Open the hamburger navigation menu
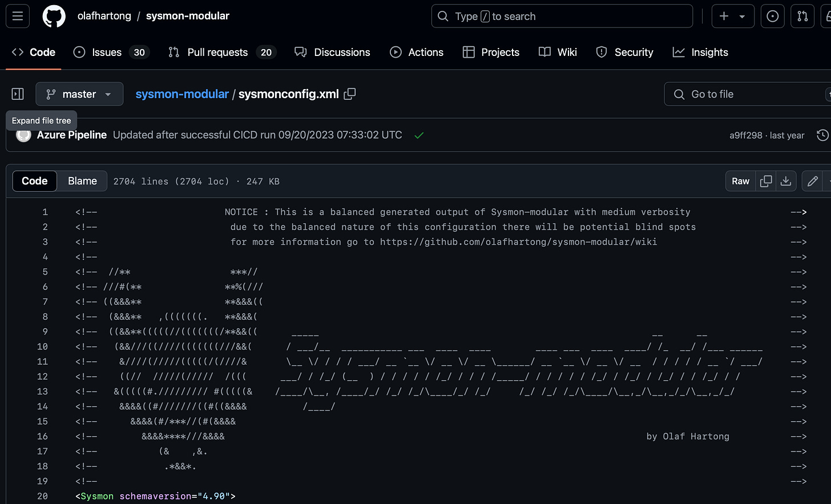831x504 pixels. [18, 16]
